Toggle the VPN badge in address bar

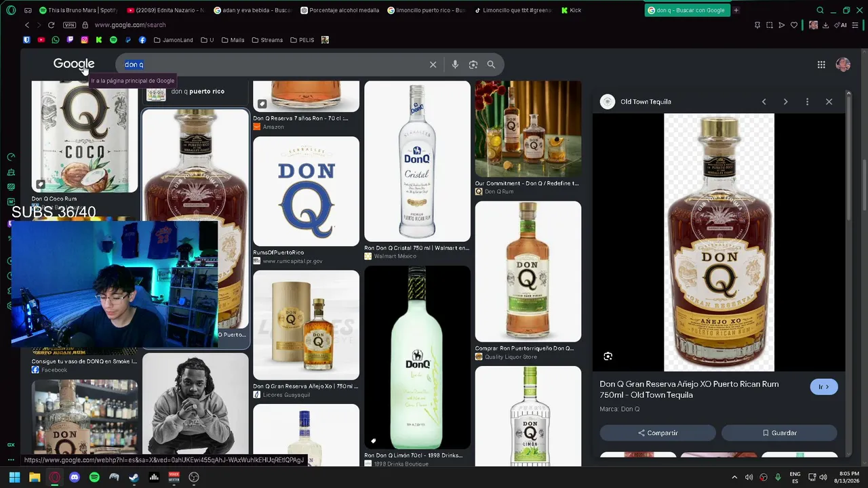pyautogui.click(x=69, y=25)
